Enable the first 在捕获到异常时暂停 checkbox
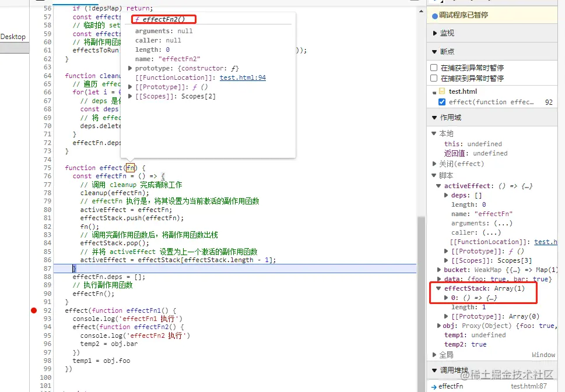565x392 pixels. 434,68
